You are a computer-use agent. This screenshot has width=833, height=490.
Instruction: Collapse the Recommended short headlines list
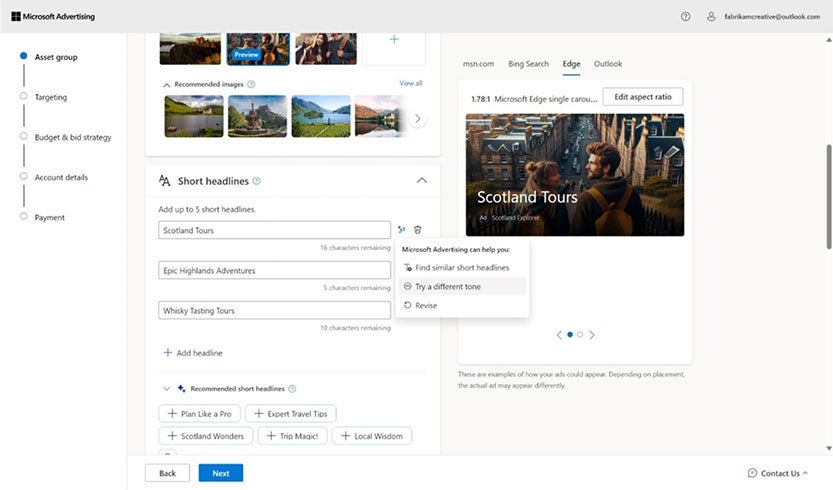click(166, 388)
